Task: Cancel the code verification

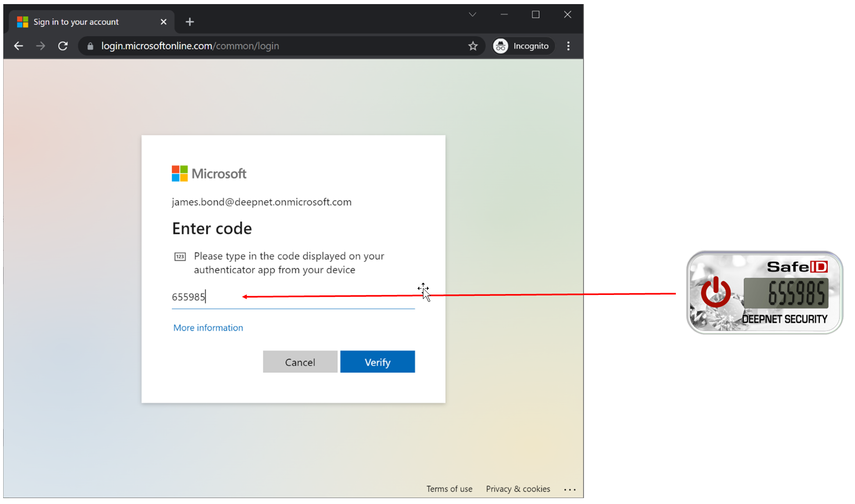Action: pos(300,362)
